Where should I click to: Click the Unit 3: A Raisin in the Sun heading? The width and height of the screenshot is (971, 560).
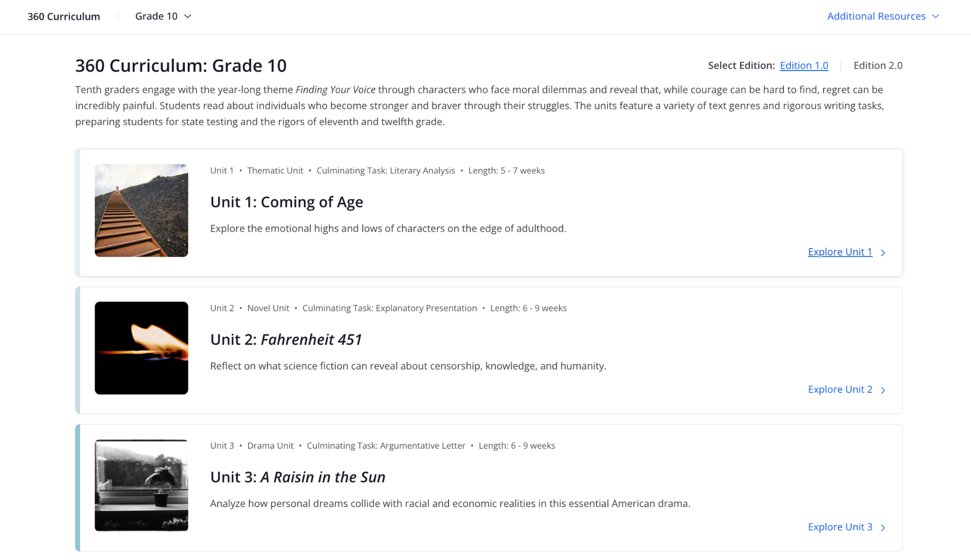pyautogui.click(x=297, y=477)
